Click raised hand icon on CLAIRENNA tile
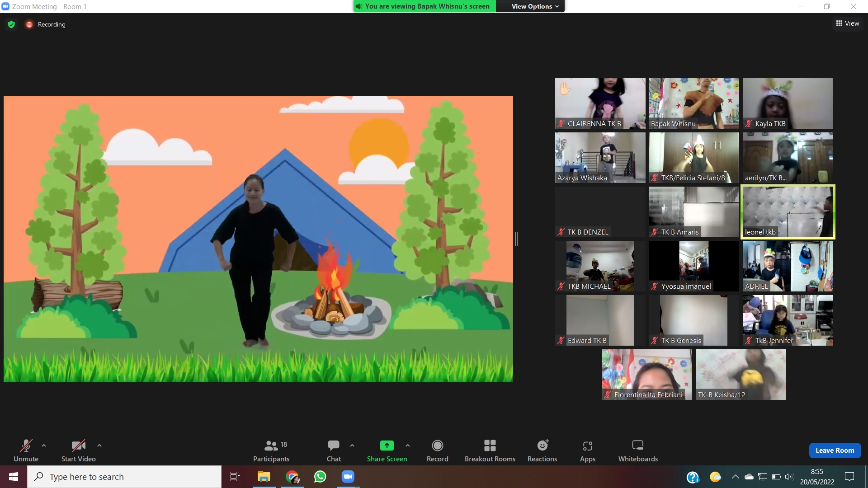Viewport: 868px width, 488px height. coord(565,88)
